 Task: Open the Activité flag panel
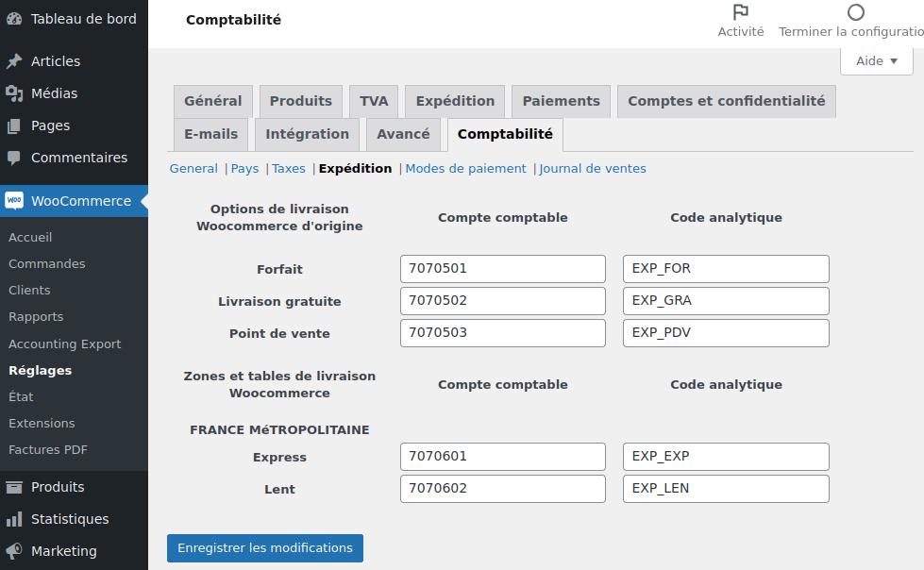741,12
